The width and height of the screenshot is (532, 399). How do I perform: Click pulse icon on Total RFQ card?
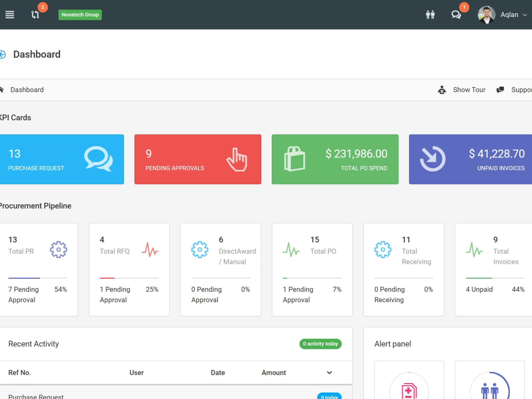tap(150, 250)
